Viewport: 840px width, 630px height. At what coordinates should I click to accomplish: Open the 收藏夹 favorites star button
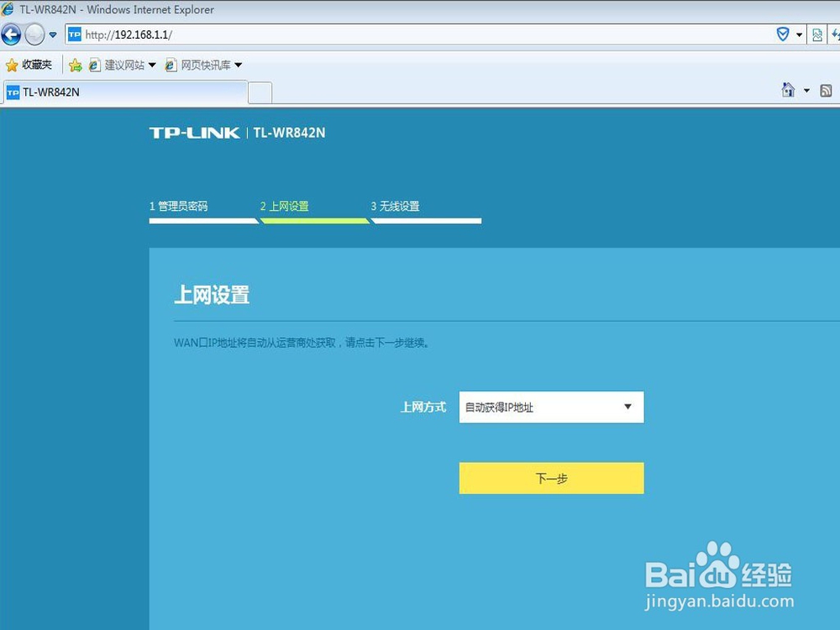point(29,65)
